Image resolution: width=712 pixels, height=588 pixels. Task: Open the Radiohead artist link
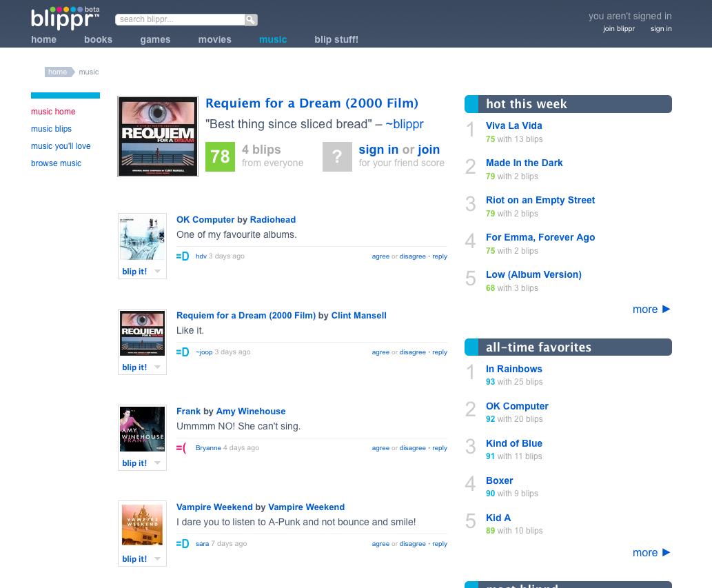pyautogui.click(x=273, y=220)
